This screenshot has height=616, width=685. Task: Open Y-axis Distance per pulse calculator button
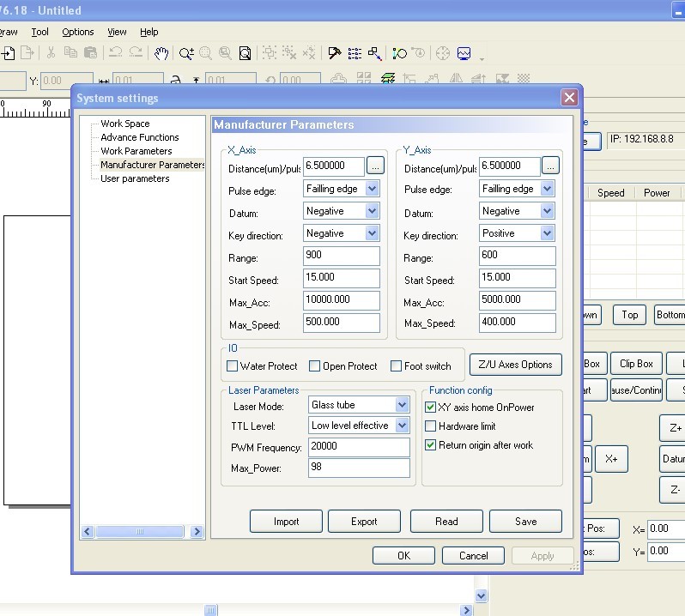(551, 166)
